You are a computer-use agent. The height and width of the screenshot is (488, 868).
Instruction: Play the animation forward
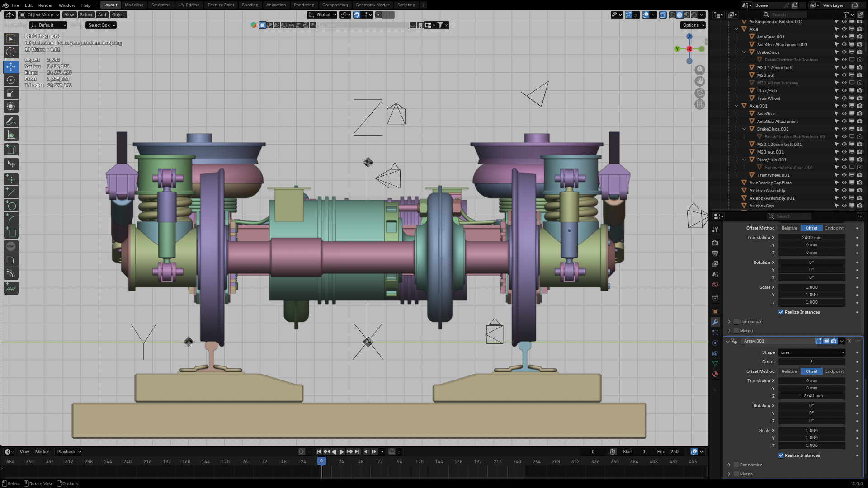(341, 451)
